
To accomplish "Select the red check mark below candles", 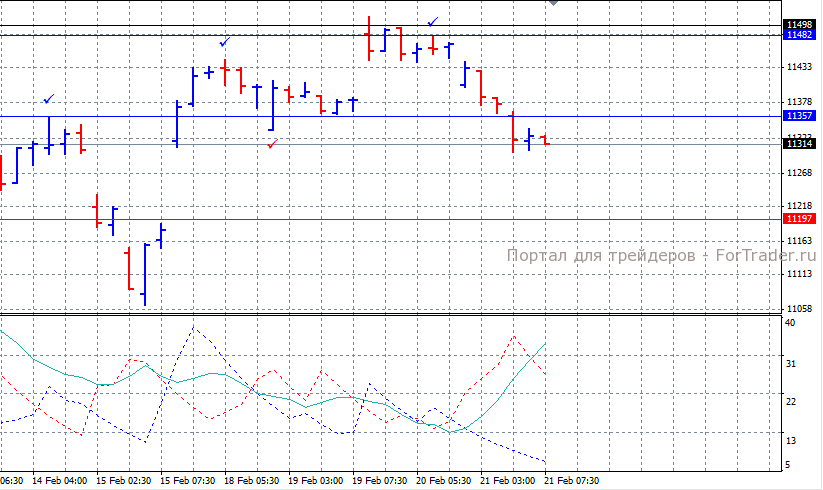I will (x=272, y=144).
